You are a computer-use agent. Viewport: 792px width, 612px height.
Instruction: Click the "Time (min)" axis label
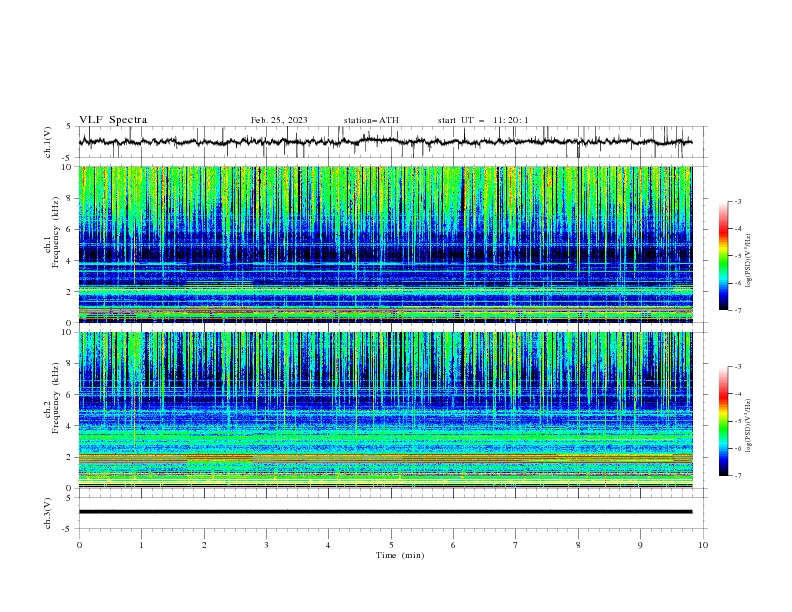(x=400, y=555)
